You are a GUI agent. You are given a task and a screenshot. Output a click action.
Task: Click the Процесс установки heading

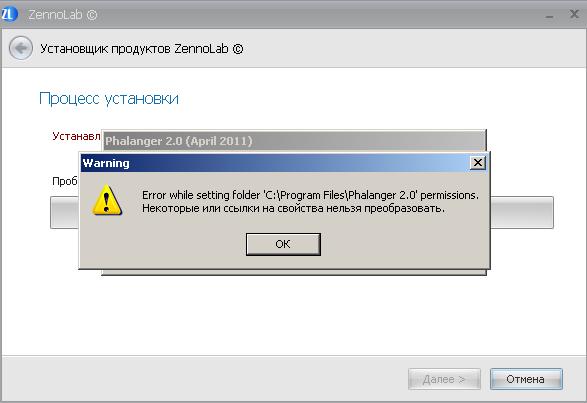tap(109, 99)
